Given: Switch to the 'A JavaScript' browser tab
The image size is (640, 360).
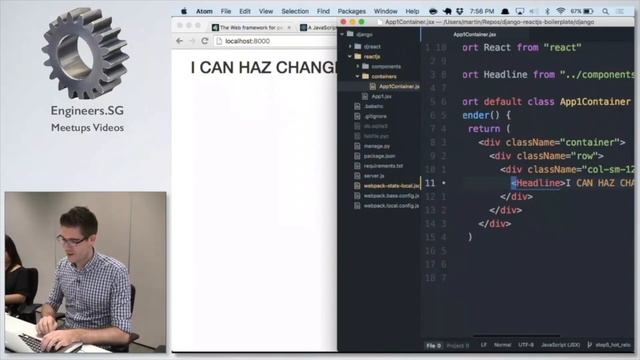Looking at the screenshot, I should [x=318, y=27].
